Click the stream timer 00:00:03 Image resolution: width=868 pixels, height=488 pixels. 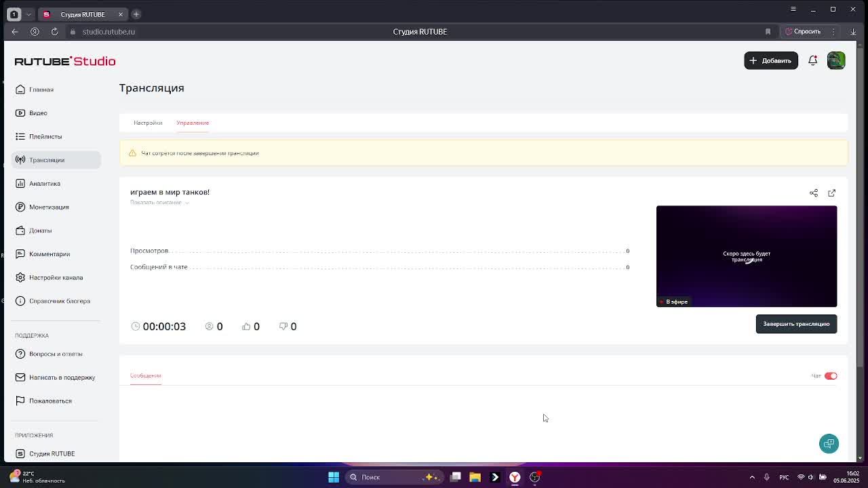click(x=159, y=327)
